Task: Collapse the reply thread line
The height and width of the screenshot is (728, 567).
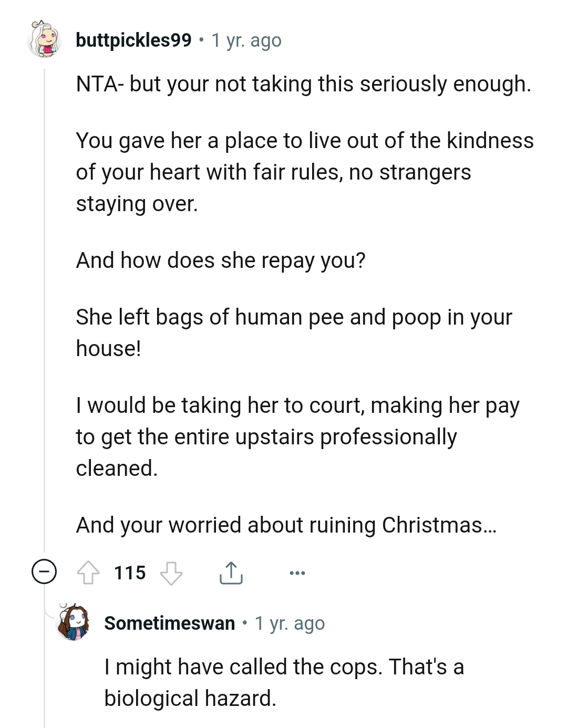Action: click(x=45, y=315)
